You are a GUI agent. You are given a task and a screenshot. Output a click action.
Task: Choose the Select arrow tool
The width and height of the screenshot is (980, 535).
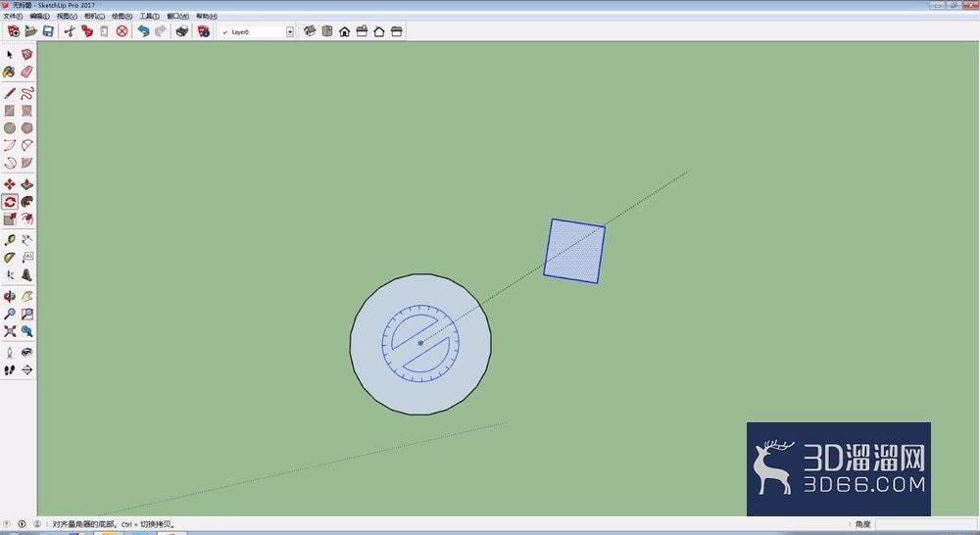coord(10,55)
